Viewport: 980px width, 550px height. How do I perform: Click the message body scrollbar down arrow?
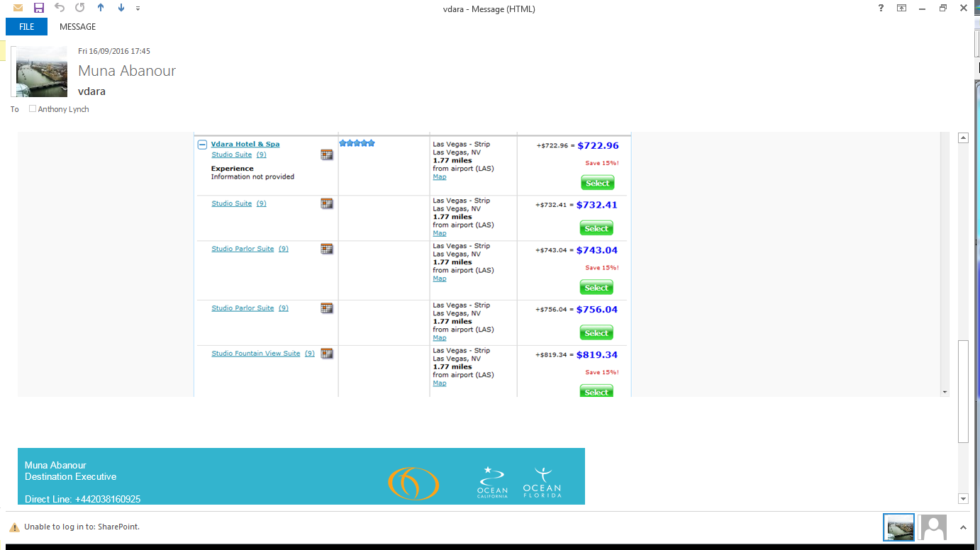(x=963, y=499)
